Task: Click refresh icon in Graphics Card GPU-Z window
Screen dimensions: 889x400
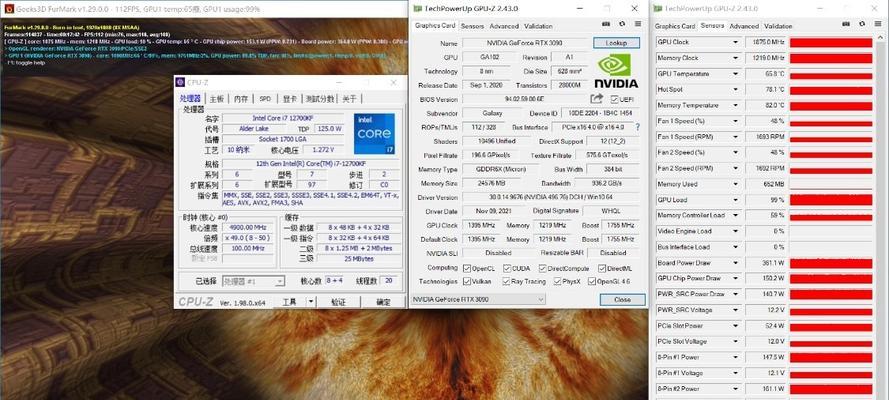Action: 622,24
